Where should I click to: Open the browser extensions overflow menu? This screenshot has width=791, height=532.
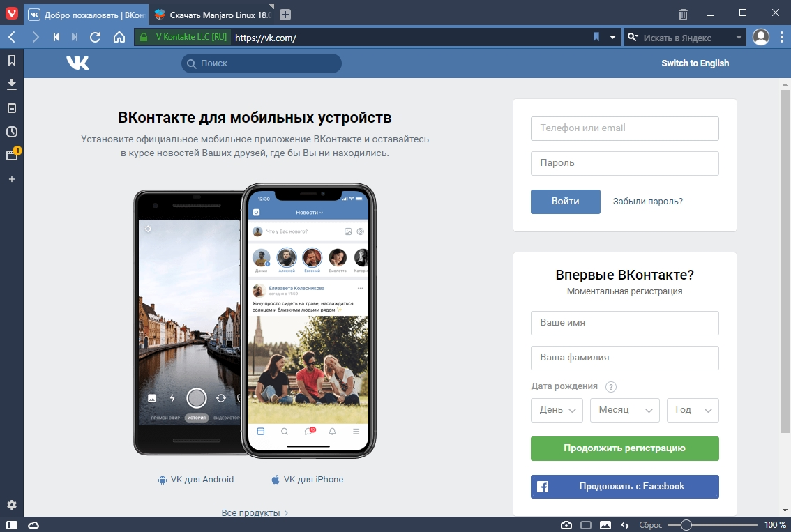tap(782, 37)
